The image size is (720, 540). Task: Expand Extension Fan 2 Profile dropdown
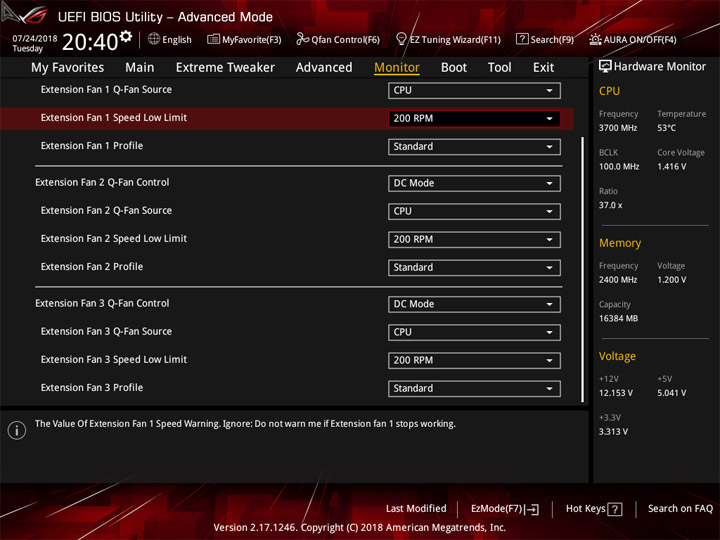pyautogui.click(x=474, y=267)
